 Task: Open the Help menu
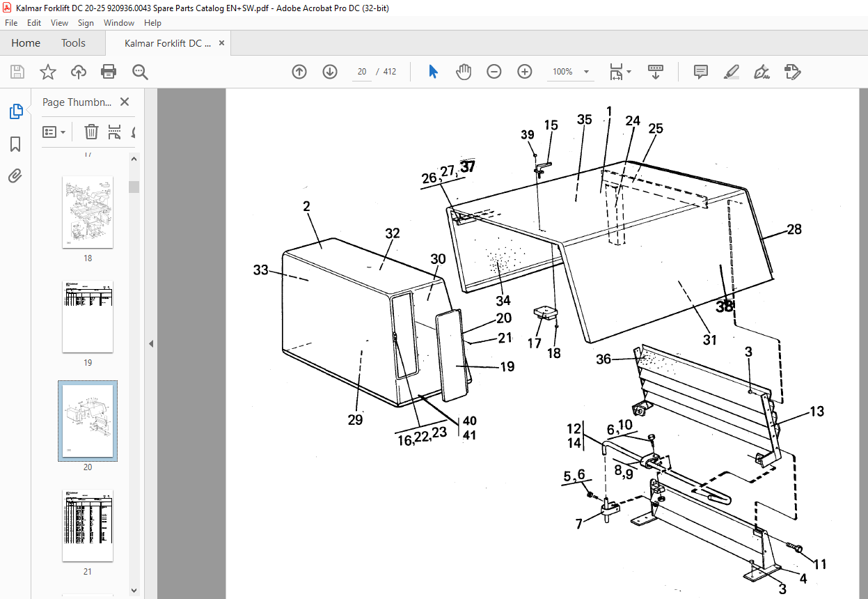tap(152, 23)
